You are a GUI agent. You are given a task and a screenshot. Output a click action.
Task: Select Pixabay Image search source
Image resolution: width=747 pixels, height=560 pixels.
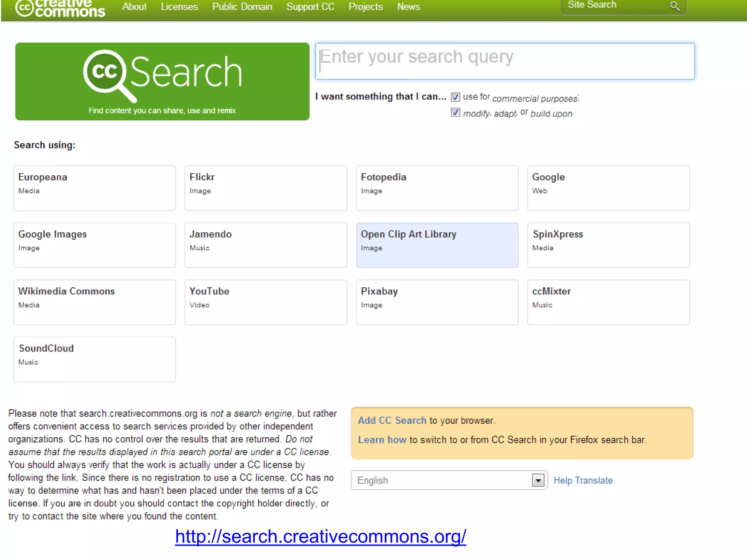(x=437, y=302)
